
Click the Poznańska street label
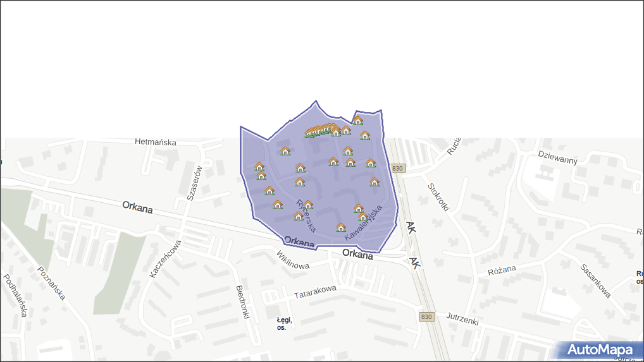[50, 283]
